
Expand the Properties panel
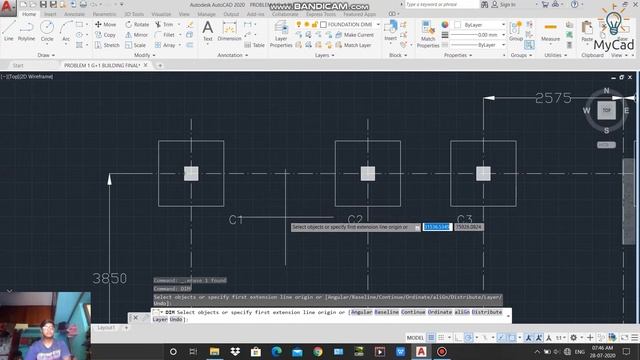coord(458,55)
